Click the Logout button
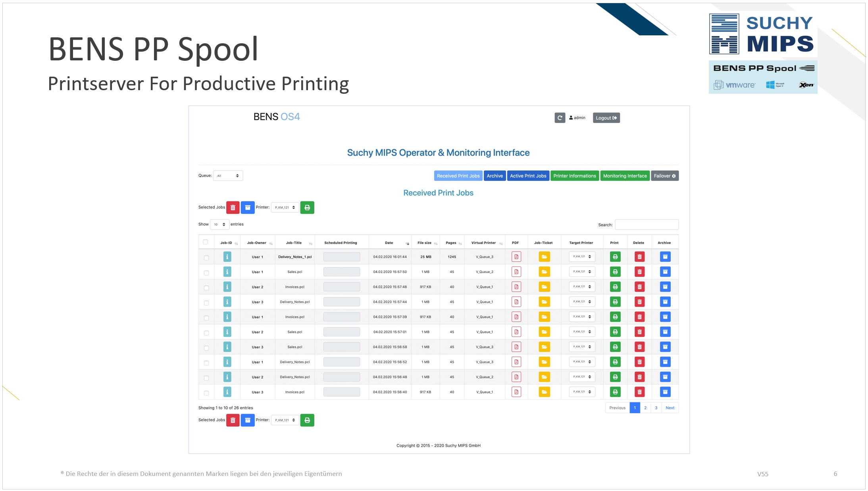The width and height of the screenshot is (868, 491). (x=606, y=118)
